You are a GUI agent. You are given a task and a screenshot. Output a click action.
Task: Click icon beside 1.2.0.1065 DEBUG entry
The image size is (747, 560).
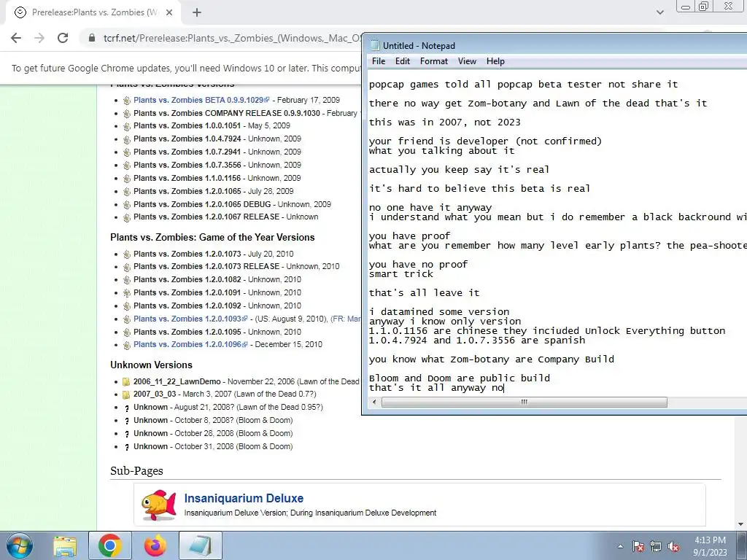coord(127,205)
